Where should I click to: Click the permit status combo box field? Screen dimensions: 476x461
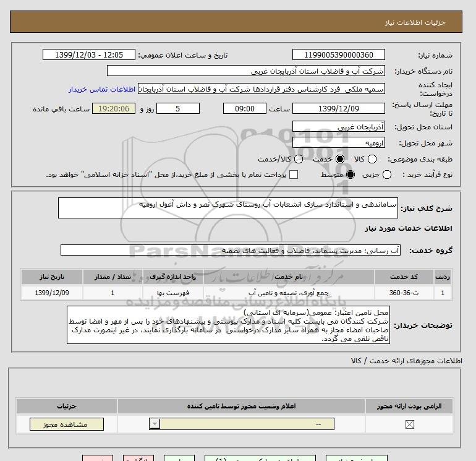[242, 424]
